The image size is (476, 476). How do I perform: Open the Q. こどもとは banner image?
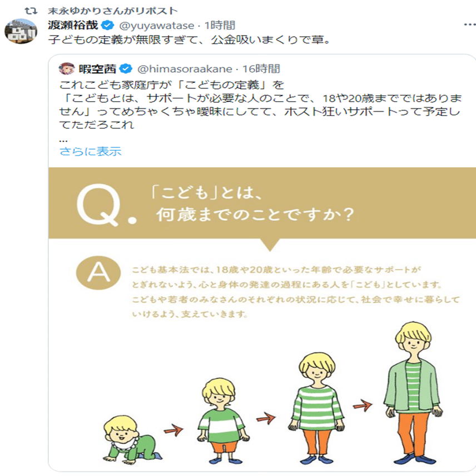[x=262, y=203]
